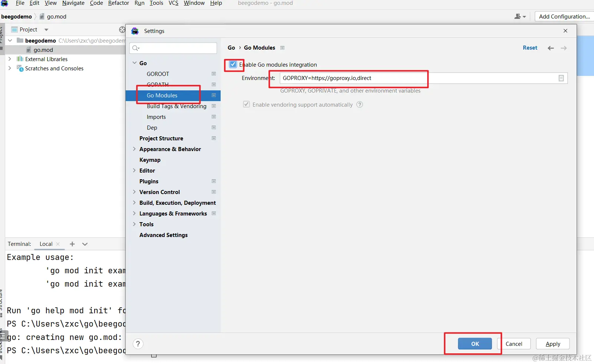Click the help question mark button in Settings
Screen dimensions: 594x364
138,344
